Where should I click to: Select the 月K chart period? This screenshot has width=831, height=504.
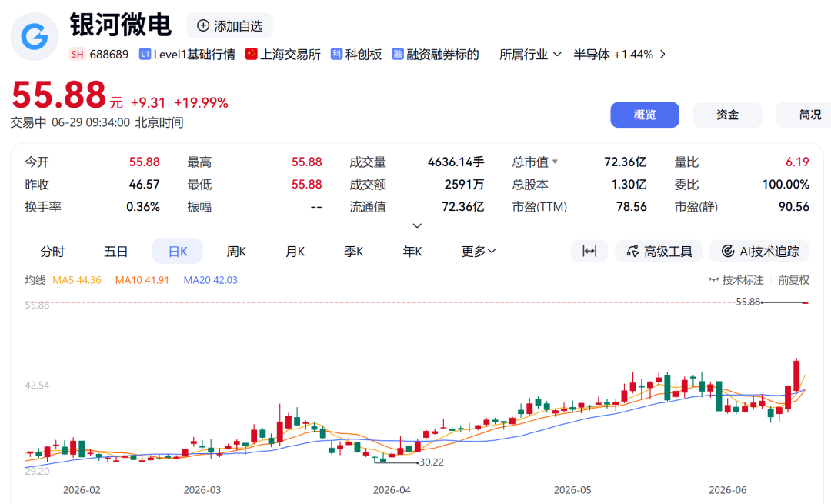(x=295, y=251)
